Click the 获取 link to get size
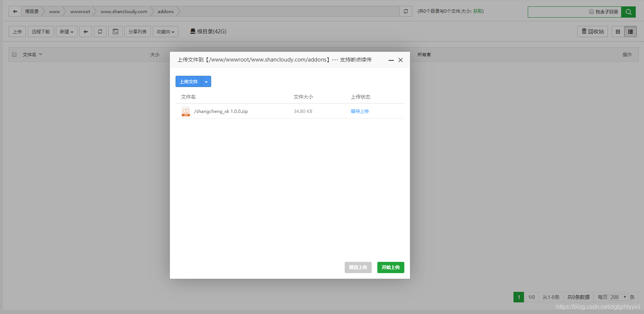This screenshot has height=314, width=644. [477, 11]
